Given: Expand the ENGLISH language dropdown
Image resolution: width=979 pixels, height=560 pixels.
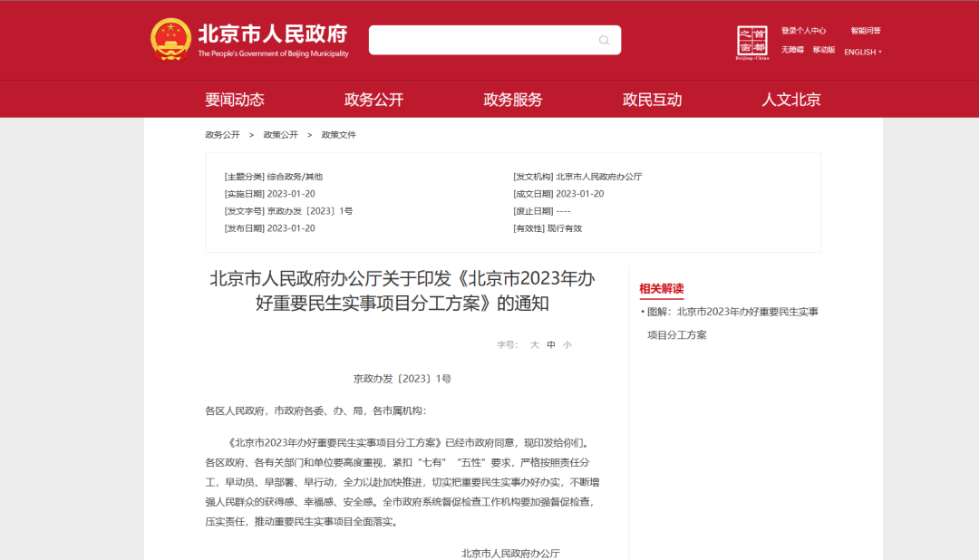Looking at the screenshot, I should 861,52.
